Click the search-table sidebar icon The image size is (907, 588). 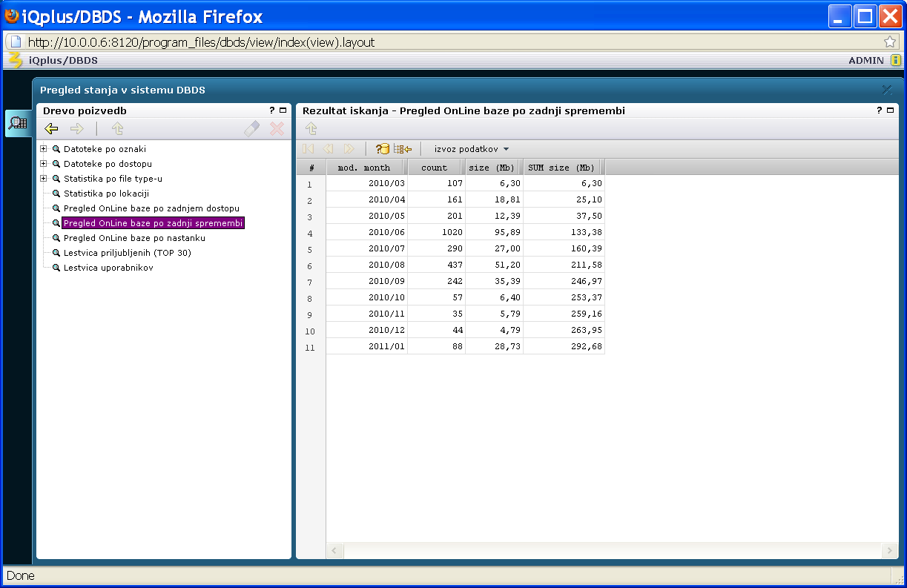click(x=18, y=123)
